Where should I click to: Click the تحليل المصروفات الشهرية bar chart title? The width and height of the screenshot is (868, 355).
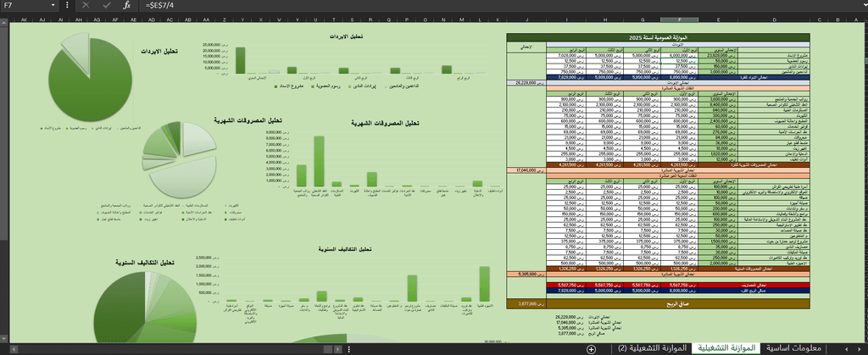coord(385,124)
